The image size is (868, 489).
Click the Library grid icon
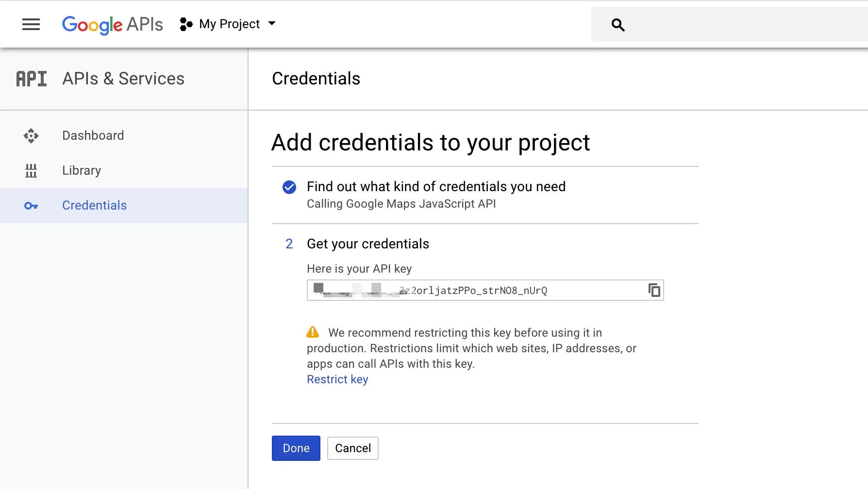point(31,171)
